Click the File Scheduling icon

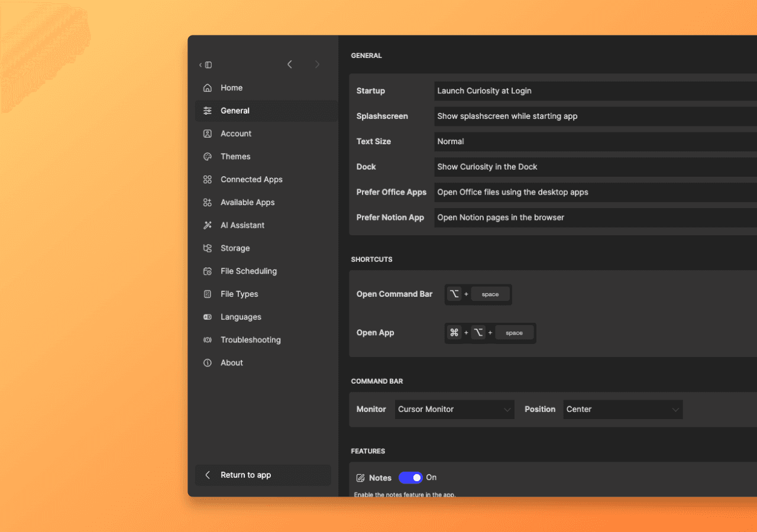point(208,271)
